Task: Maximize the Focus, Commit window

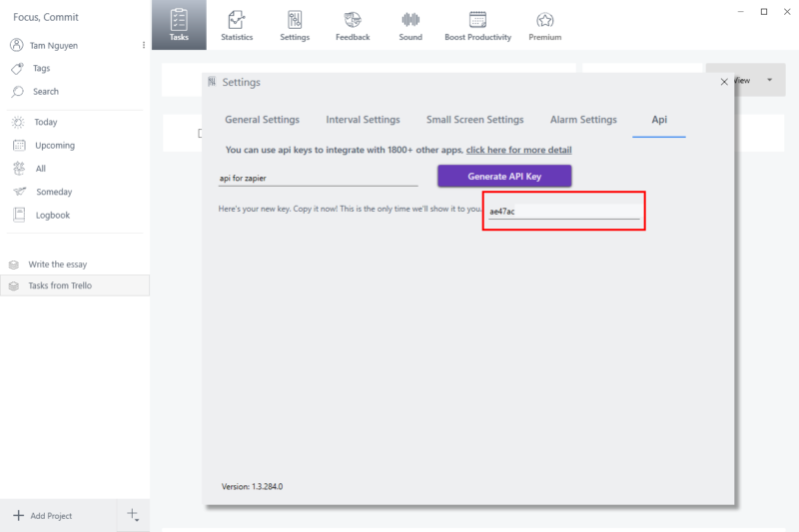Action: point(764,11)
